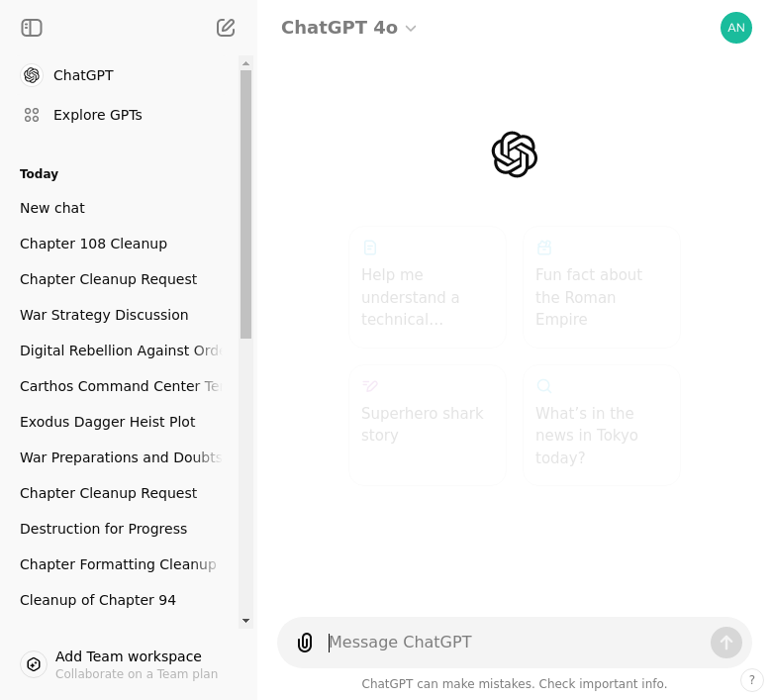The width and height of the screenshot is (772, 700).
Task: Collapse the sidebar using the panel icon
Action: (32, 28)
